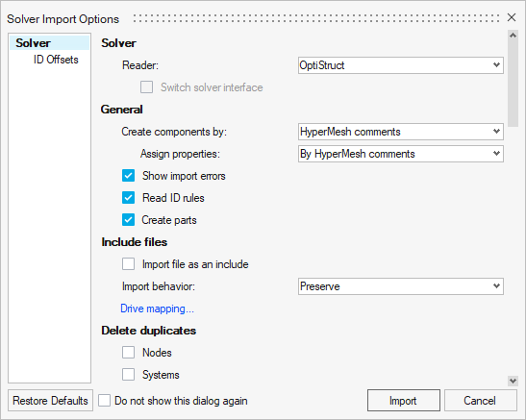Uncheck Show import errors
The width and height of the screenshot is (526, 420).
(128, 176)
